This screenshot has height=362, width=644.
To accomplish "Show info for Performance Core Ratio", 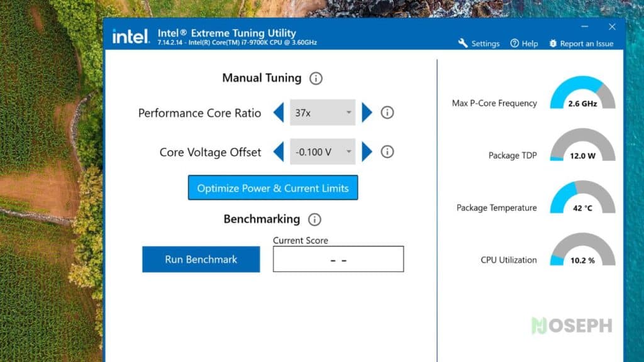I will [387, 112].
